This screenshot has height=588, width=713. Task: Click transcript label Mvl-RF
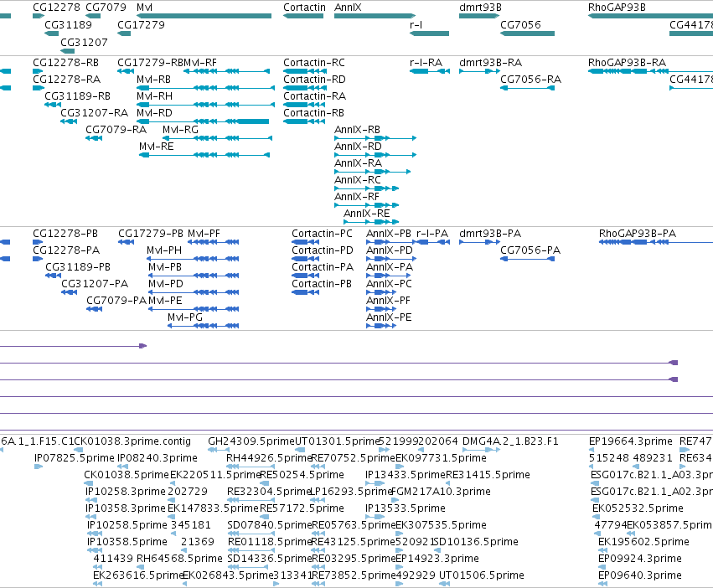(x=200, y=62)
